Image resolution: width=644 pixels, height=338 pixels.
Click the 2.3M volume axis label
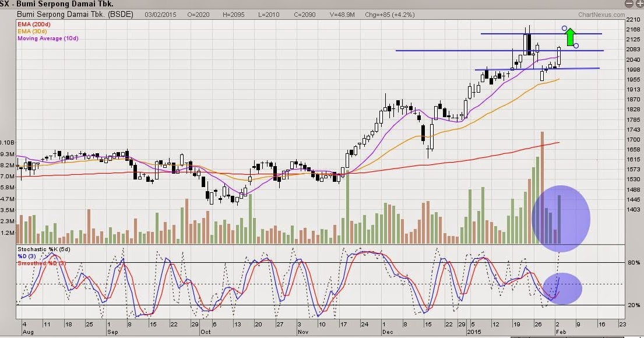tap(8, 221)
